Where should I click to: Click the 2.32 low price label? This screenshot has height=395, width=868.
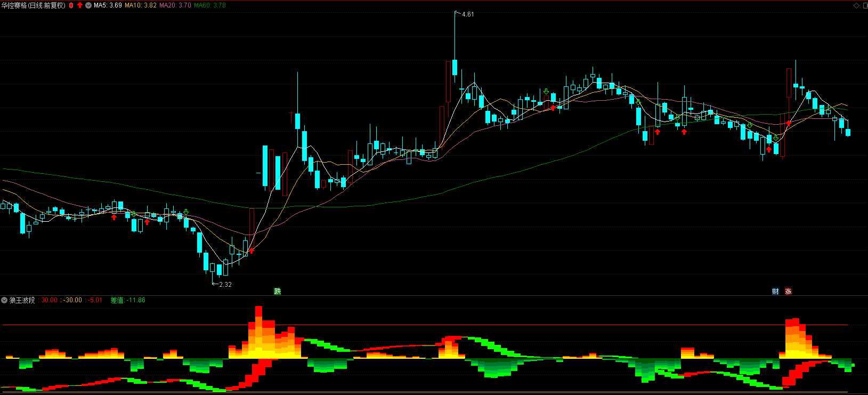coord(225,285)
